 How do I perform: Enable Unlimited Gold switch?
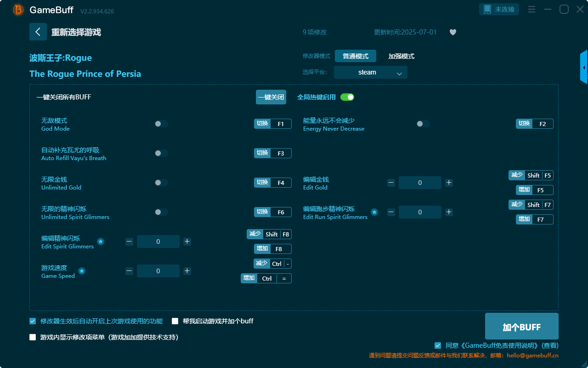[x=161, y=183]
